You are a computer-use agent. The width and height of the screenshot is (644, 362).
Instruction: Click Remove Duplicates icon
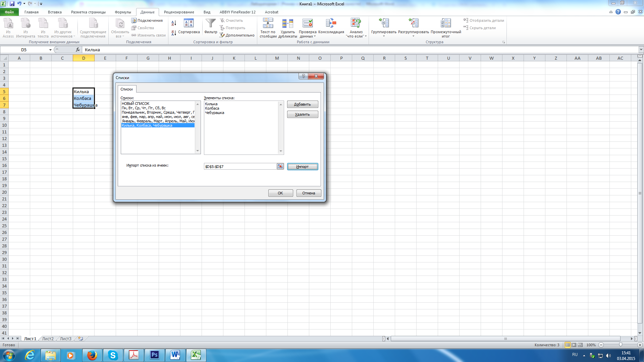tap(287, 24)
